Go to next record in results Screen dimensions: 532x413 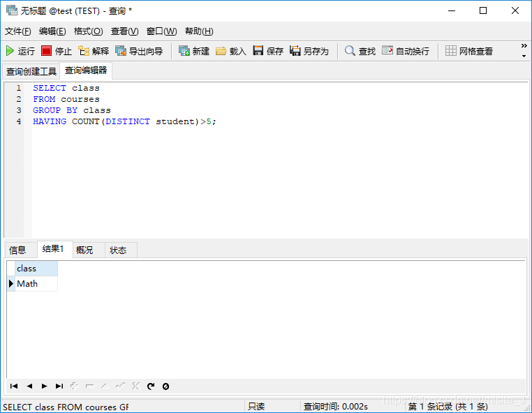(x=44, y=386)
